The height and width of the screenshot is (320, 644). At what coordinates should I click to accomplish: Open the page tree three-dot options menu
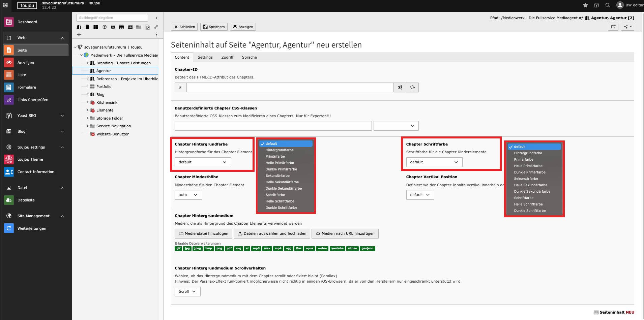point(156,34)
